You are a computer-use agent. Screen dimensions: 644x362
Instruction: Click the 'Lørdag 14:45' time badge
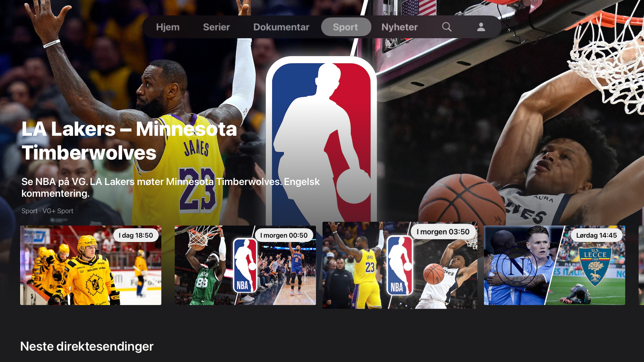596,235
